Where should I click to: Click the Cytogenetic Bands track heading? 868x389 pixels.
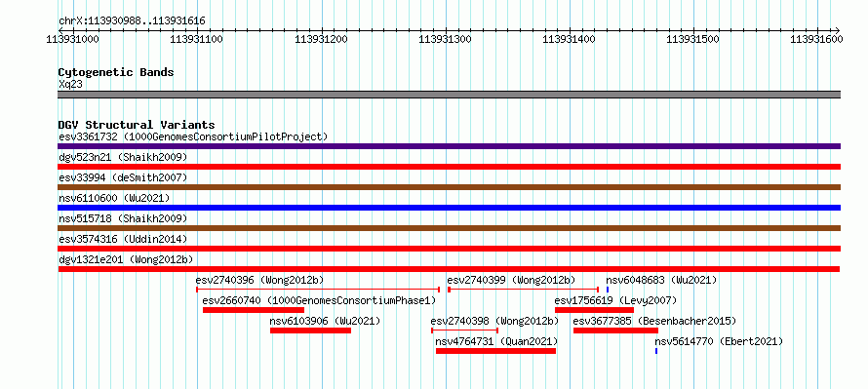click(116, 72)
